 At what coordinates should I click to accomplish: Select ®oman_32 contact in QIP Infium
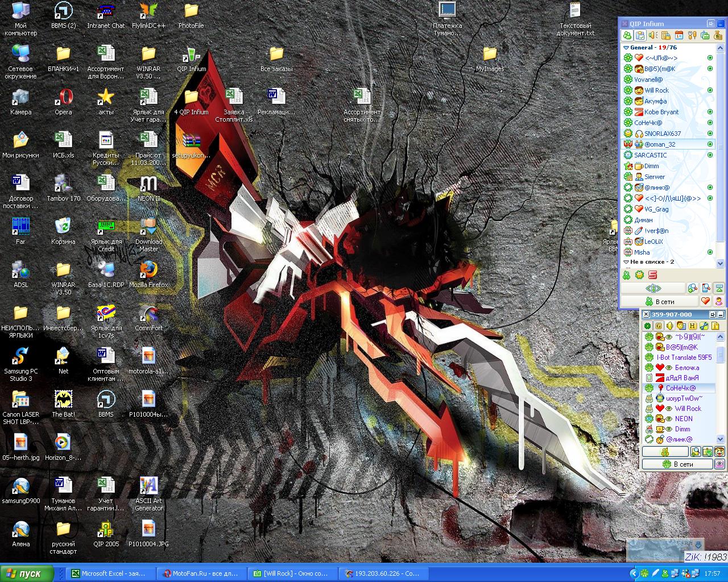pos(668,144)
